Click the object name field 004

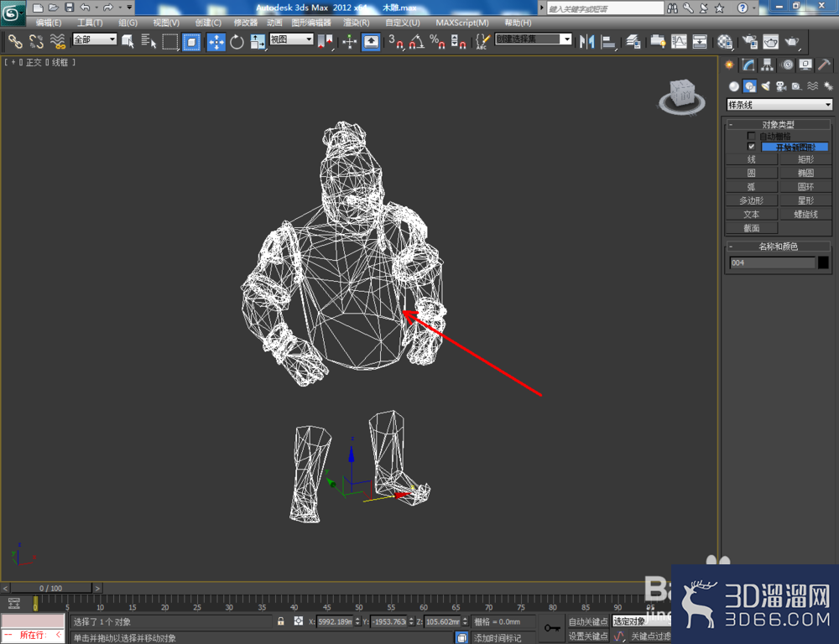click(772, 262)
